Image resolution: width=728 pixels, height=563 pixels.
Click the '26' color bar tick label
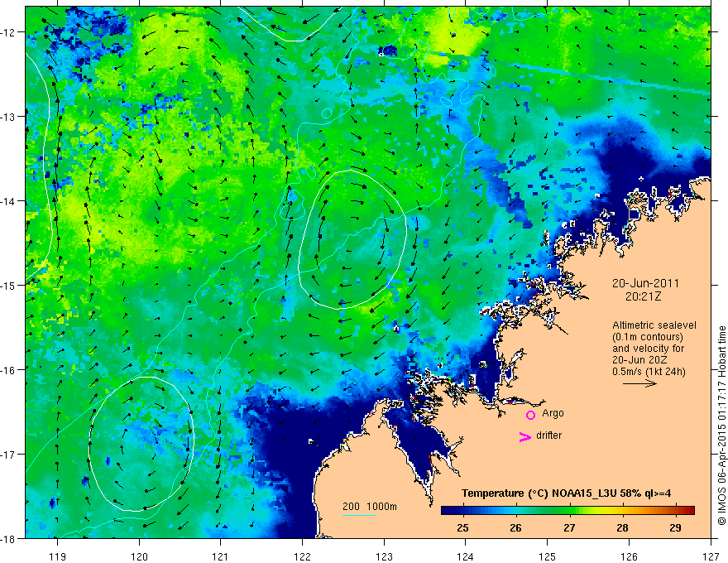(516, 527)
